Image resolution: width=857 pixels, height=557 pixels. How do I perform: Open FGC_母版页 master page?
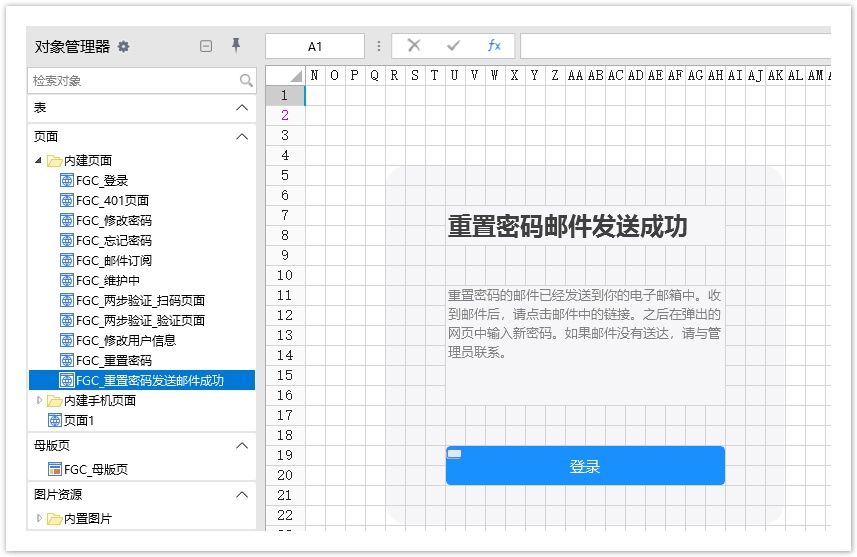click(x=96, y=469)
